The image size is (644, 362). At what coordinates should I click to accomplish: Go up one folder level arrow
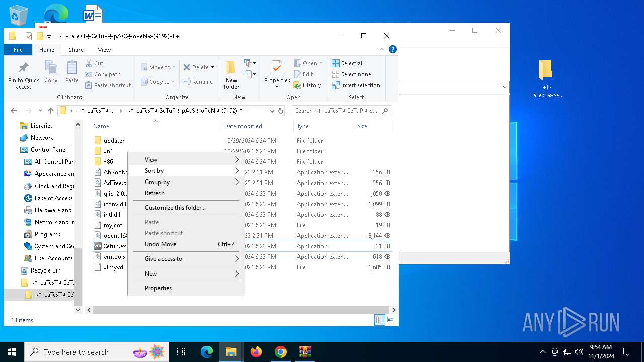click(x=50, y=111)
